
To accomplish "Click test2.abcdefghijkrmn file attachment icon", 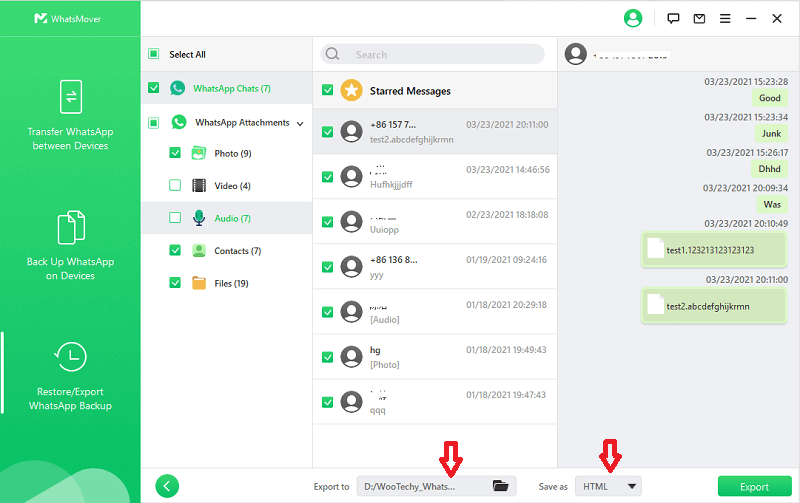I will [x=656, y=305].
